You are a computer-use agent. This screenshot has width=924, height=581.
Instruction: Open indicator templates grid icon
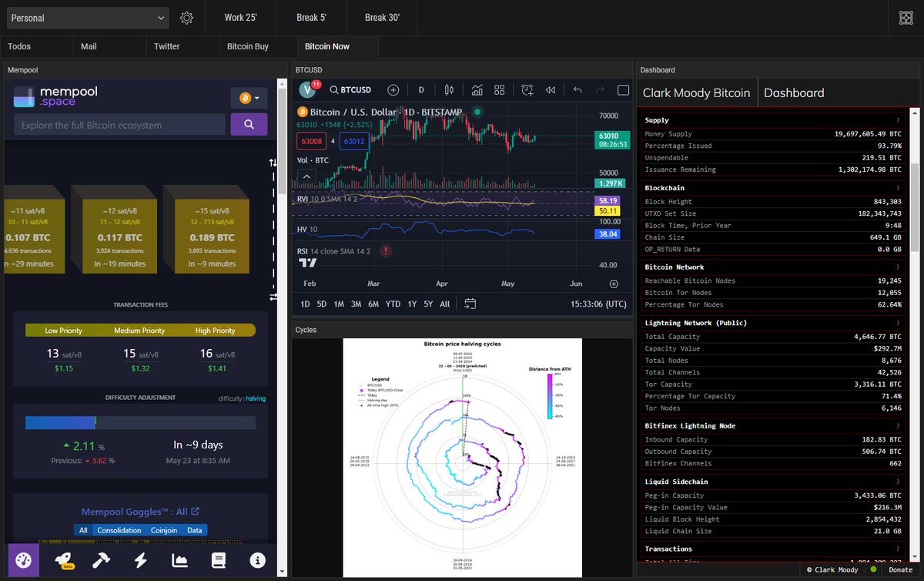pyautogui.click(x=499, y=90)
